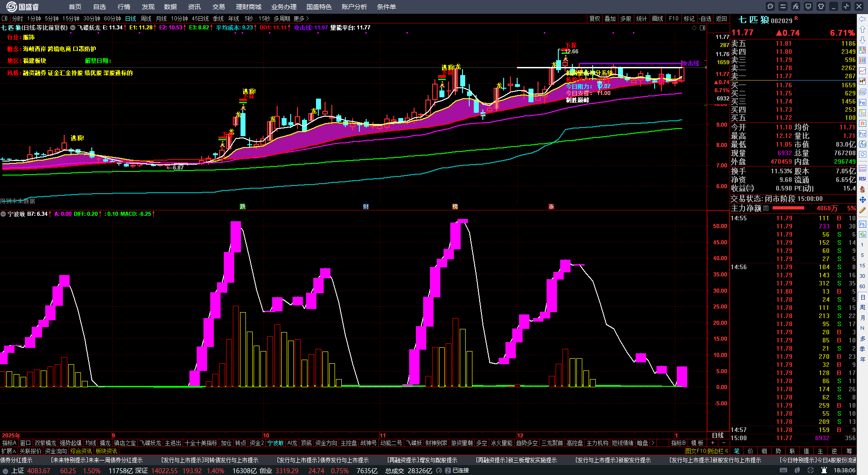
Task: Click the keyboard icon in status bar
Action: click(783, 470)
